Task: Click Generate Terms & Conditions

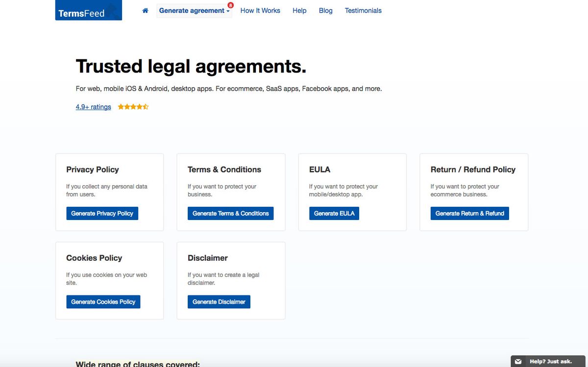Action: (230, 213)
